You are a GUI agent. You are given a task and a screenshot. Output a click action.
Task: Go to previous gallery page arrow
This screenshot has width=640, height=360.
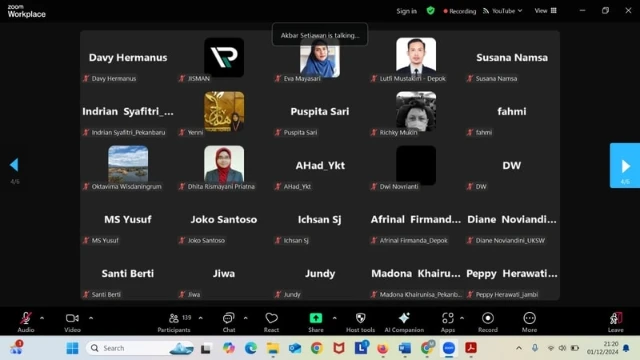(x=14, y=165)
